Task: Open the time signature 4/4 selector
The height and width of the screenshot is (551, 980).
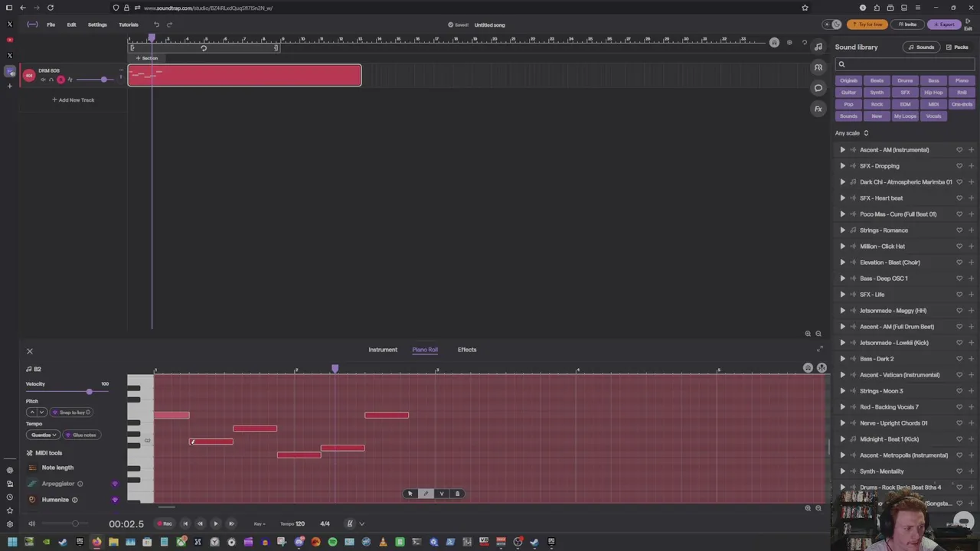Action: click(325, 524)
